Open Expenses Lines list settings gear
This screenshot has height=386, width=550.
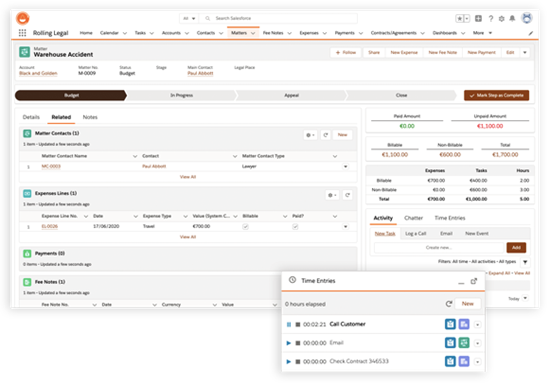pos(332,195)
